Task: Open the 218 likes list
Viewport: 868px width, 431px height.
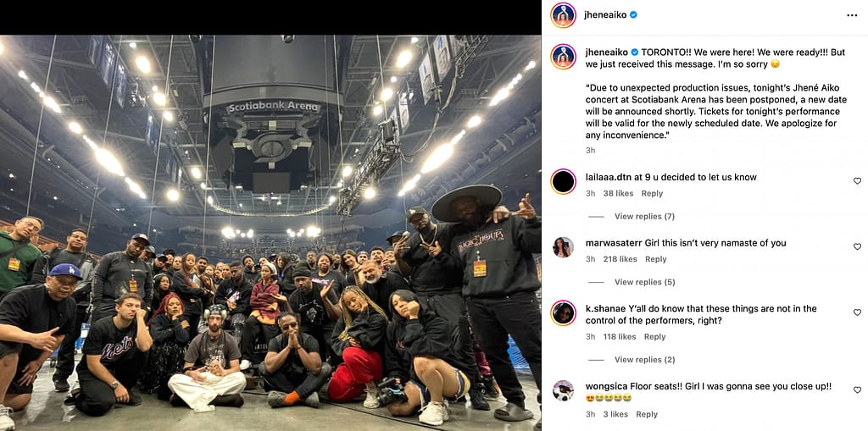Action: 620,259
